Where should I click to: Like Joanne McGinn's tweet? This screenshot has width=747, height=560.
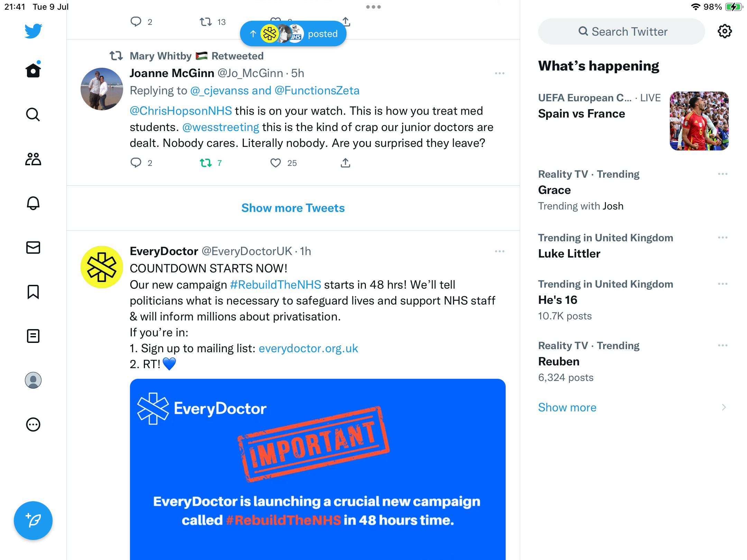276,163
